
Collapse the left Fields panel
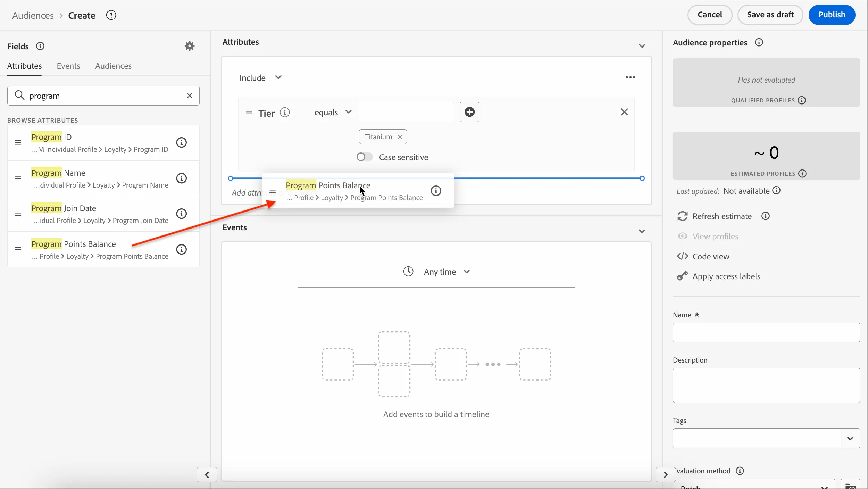pyautogui.click(x=207, y=475)
